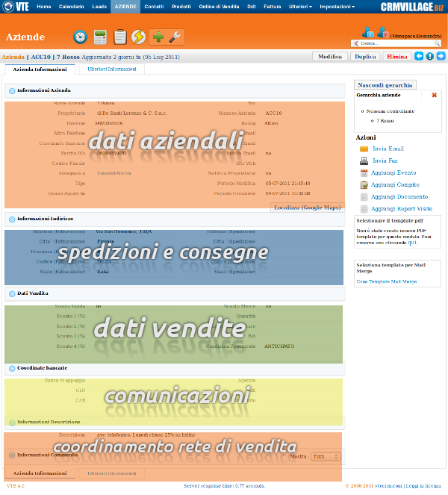Open the Ddt menu
Screen dimensions: 448x495
coord(252,6)
